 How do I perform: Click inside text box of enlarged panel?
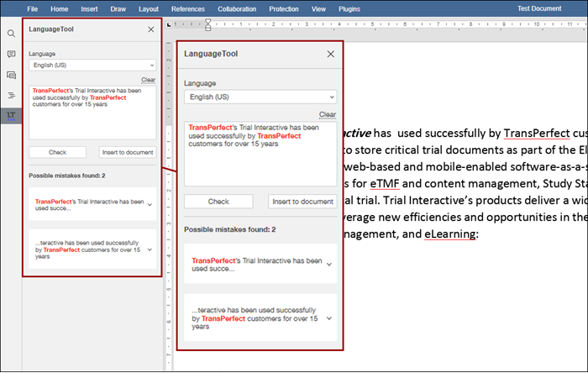coord(260,164)
